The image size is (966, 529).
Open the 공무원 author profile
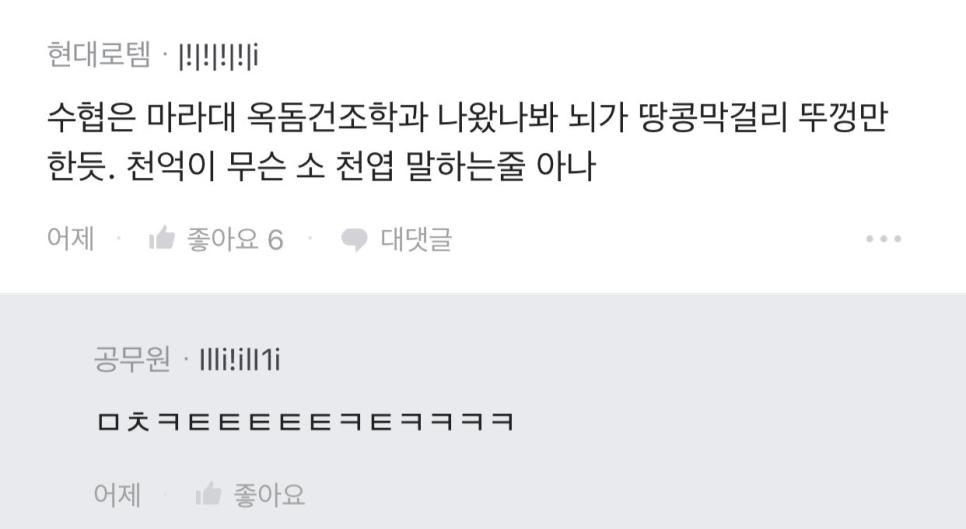[132, 359]
